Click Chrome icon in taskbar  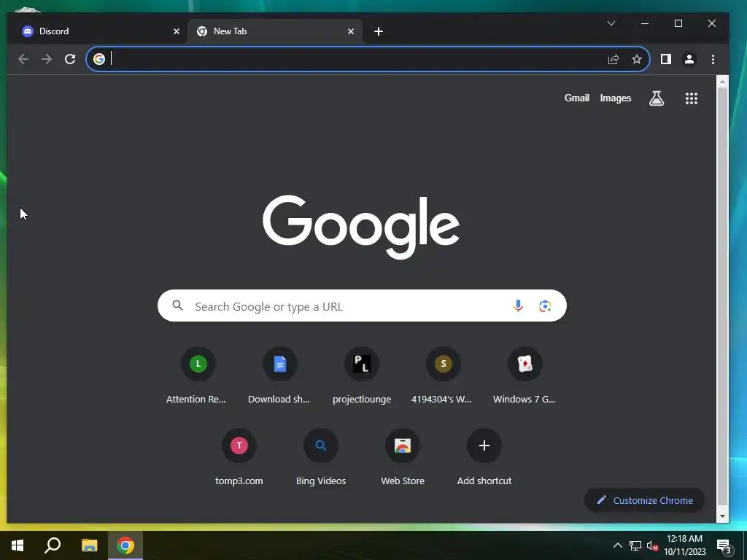[x=125, y=545]
